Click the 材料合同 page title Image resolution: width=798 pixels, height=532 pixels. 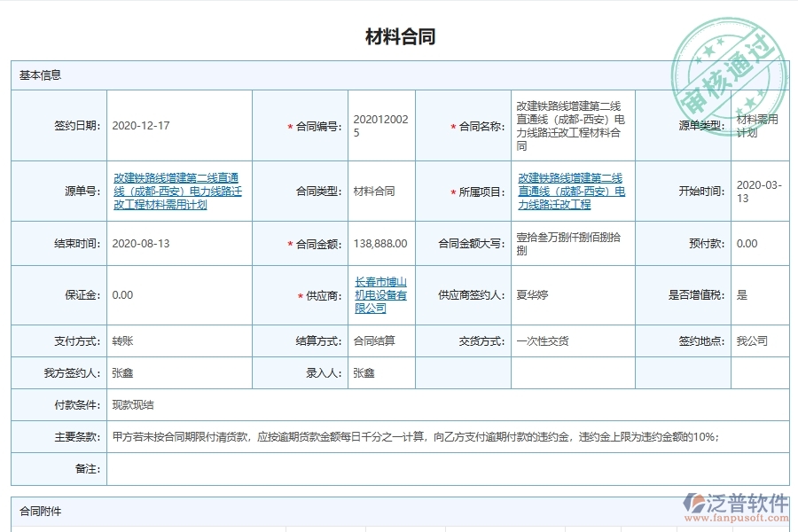pos(399,35)
